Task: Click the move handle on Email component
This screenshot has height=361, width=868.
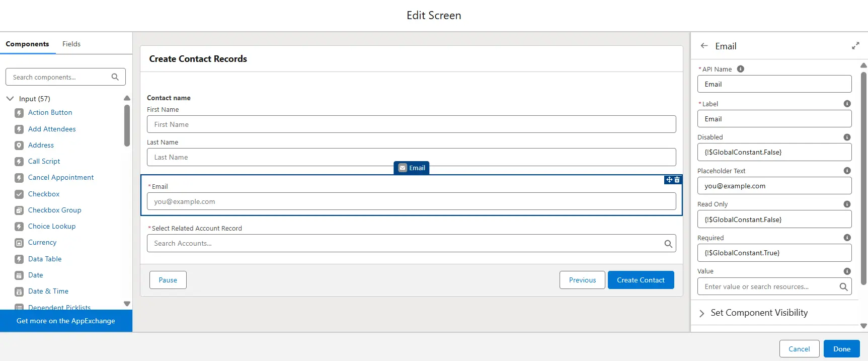Action: (x=669, y=180)
